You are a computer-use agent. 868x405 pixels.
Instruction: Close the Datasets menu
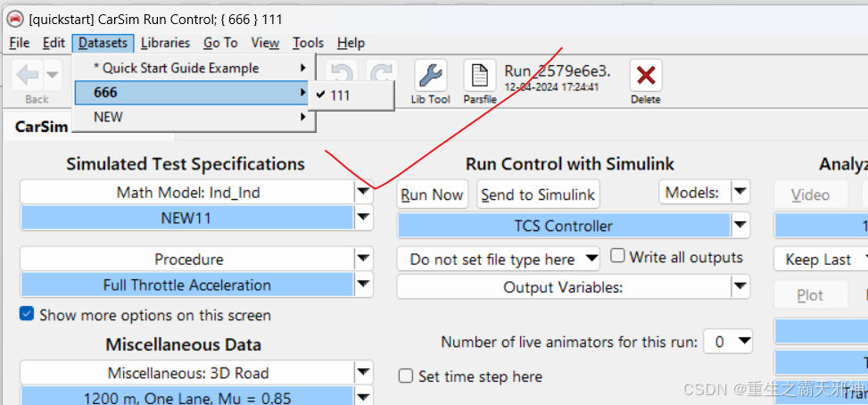(x=103, y=43)
